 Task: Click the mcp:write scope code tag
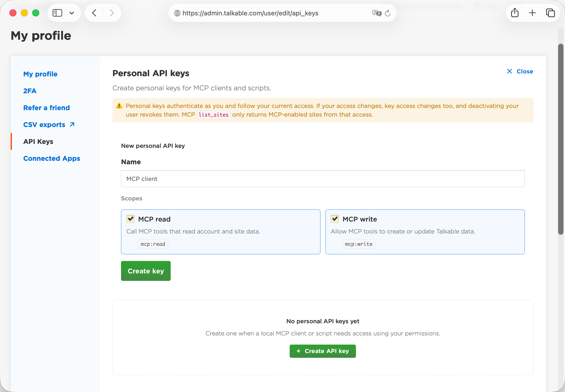(359, 244)
